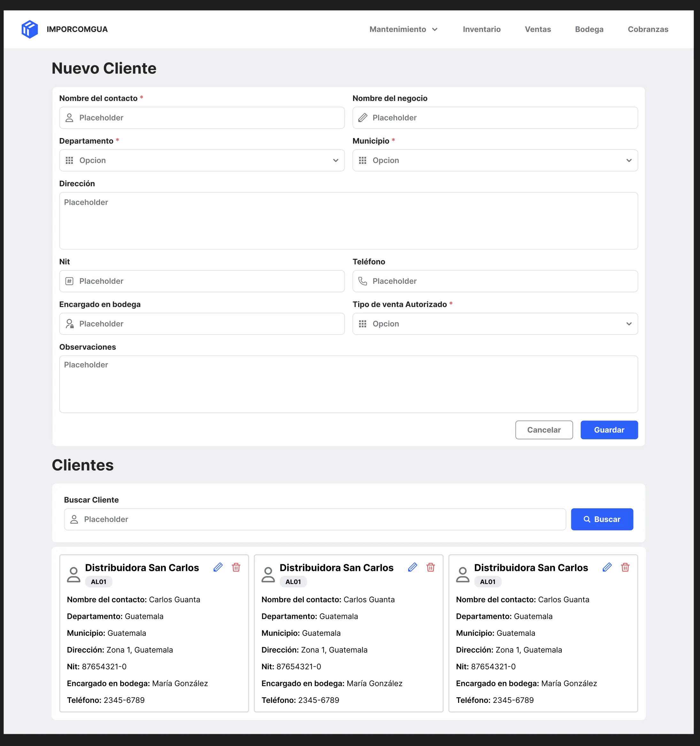
Task: Click the Cancelar button
Action: (543, 430)
